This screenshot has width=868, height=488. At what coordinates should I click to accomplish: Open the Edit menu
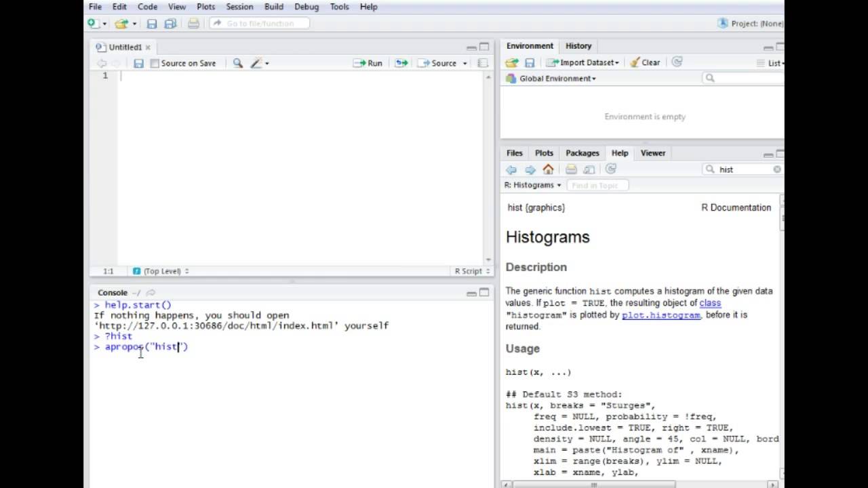(x=119, y=7)
